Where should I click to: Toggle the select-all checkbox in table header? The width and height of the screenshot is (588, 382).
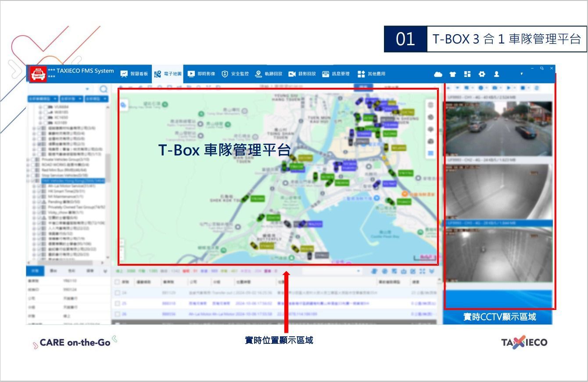tap(117, 282)
